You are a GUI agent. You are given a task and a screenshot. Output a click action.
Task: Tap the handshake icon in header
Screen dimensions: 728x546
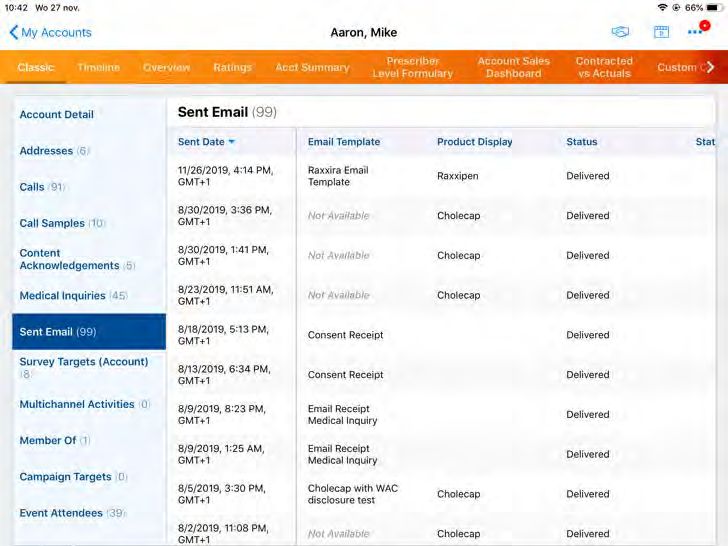tap(621, 33)
